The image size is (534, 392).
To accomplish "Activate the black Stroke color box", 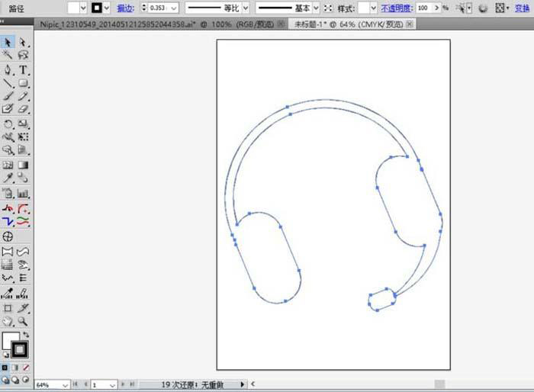I will pyautogui.click(x=20, y=349).
